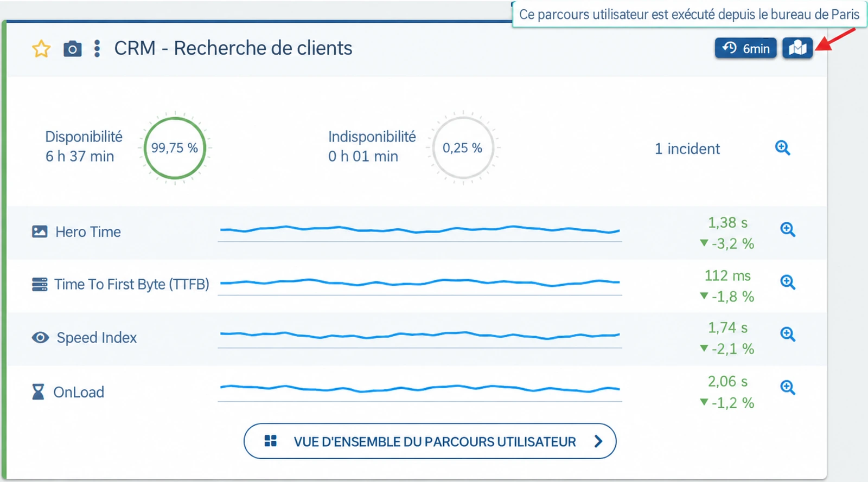Click the "2,06 s" OnLoad value
The height and width of the screenshot is (482, 868).
coord(727,381)
